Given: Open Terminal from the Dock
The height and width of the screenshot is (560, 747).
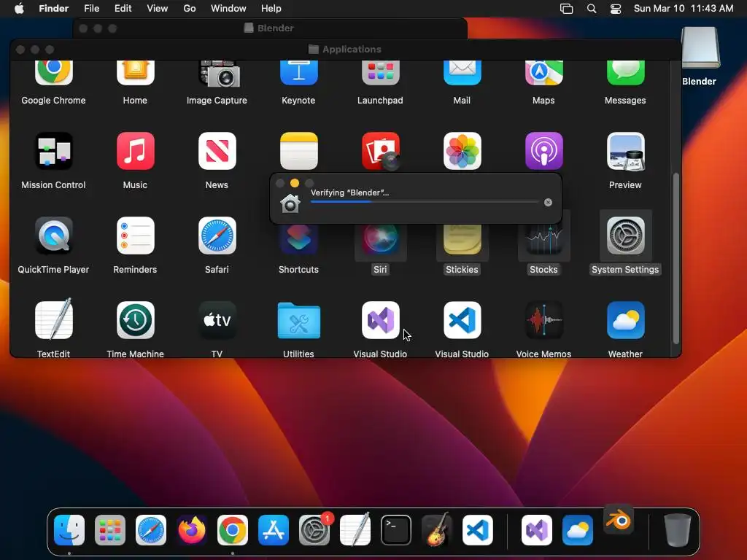Looking at the screenshot, I should 396,530.
